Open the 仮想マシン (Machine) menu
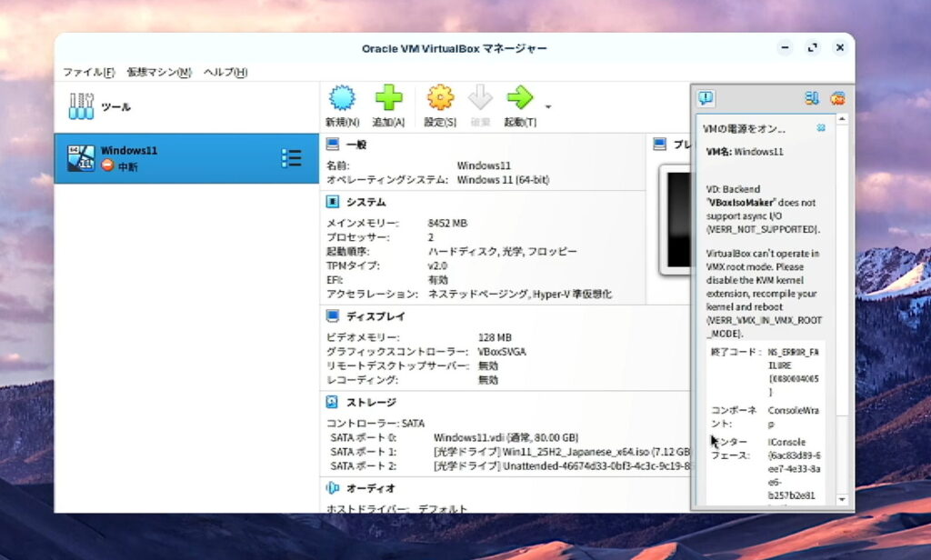Viewport: 931px width, 560px height. 159,72
